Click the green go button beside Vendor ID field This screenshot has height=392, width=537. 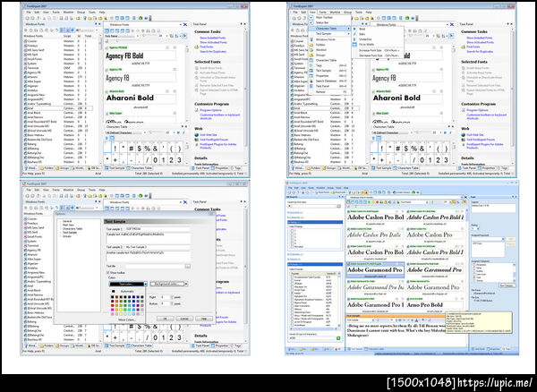pos(338,338)
